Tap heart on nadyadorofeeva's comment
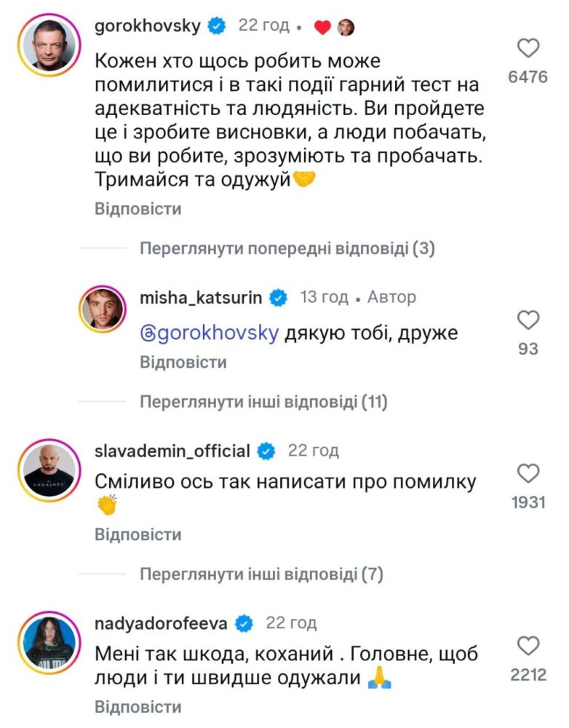This screenshot has height=728, width=569. [x=528, y=646]
